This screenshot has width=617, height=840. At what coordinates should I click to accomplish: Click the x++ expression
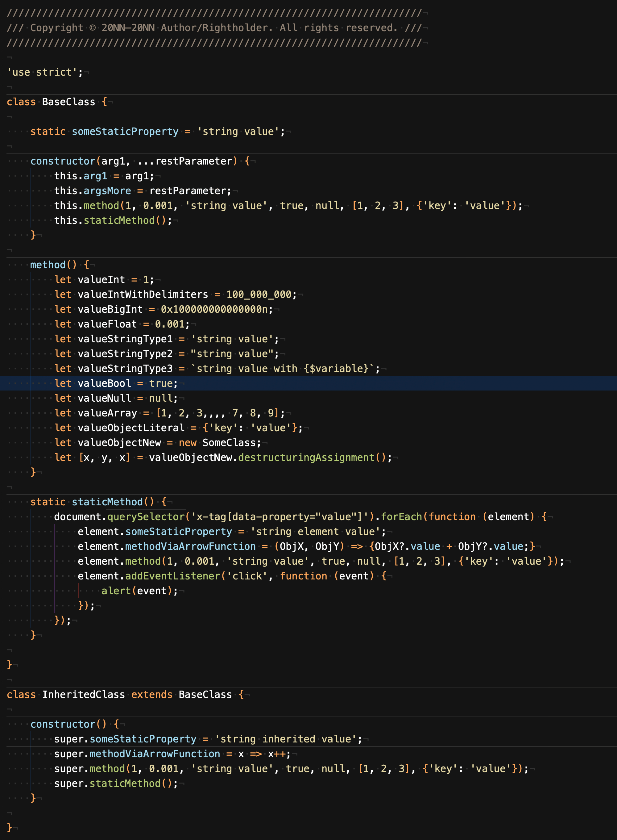coord(276,754)
